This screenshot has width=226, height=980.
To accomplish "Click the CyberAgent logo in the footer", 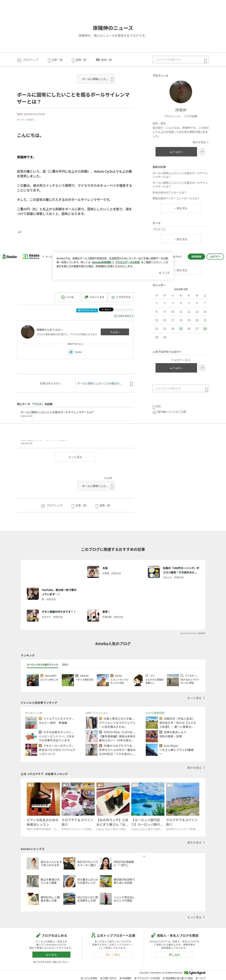I will pos(194,973).
